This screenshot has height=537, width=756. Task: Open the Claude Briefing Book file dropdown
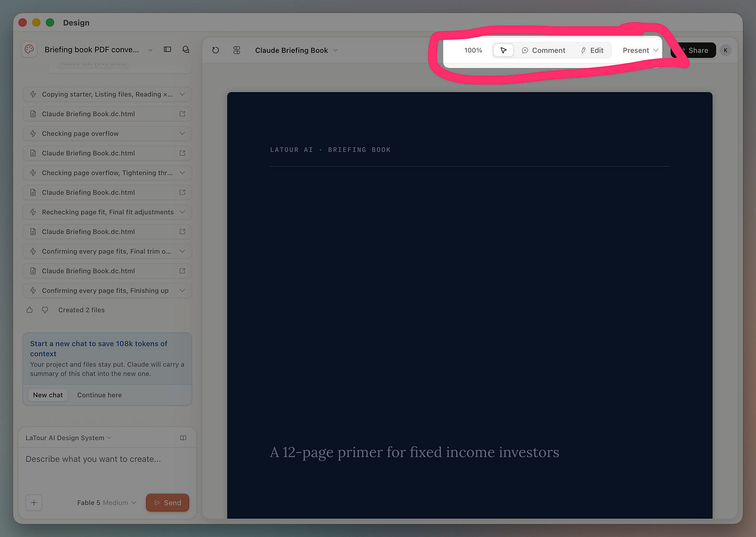[x=296, y=50]
